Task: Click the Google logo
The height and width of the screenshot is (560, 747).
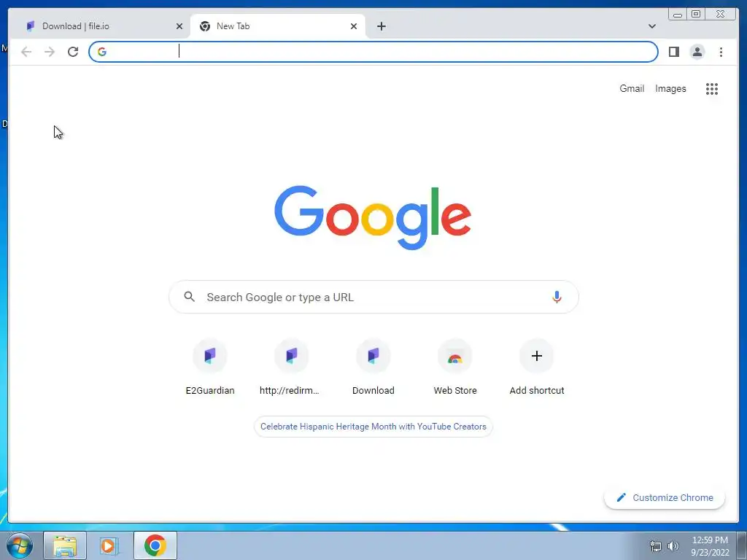Action: tap(373, 217)
